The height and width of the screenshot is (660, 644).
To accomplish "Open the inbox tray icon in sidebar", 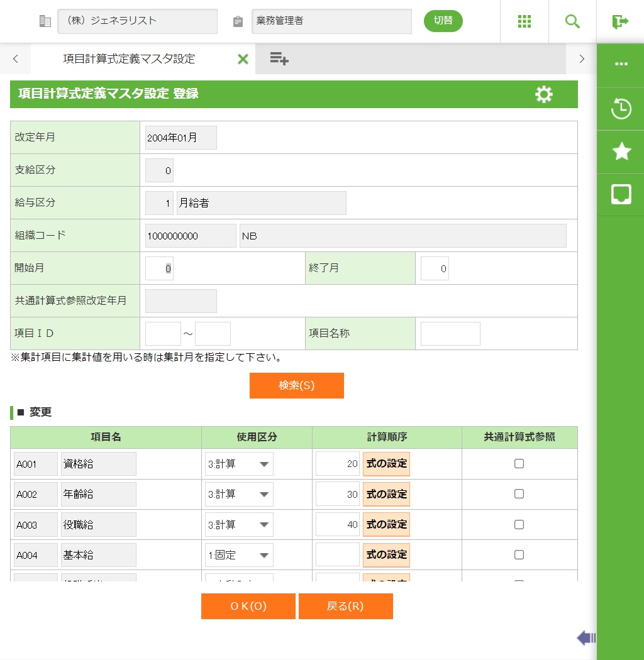I will (x=621, y=194).
